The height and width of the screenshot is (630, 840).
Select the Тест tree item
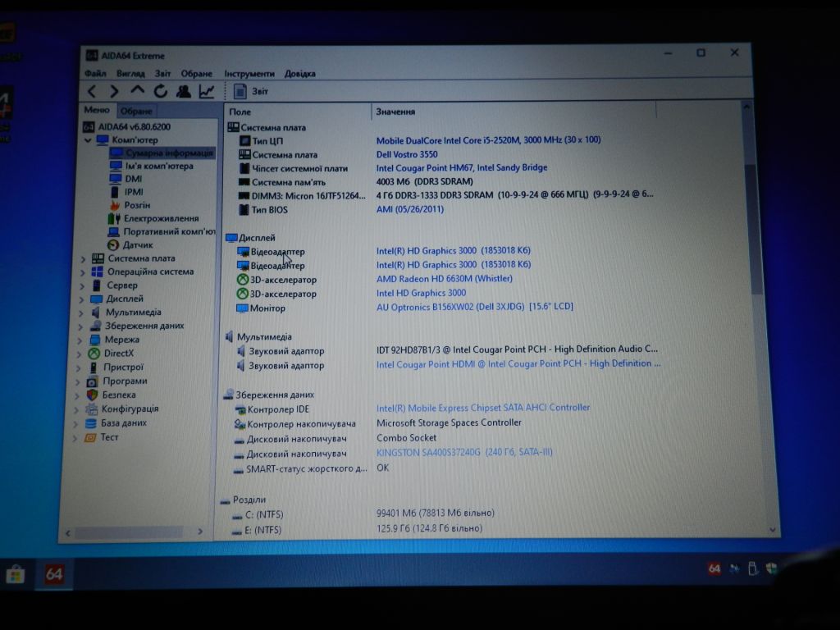point(109,437)
